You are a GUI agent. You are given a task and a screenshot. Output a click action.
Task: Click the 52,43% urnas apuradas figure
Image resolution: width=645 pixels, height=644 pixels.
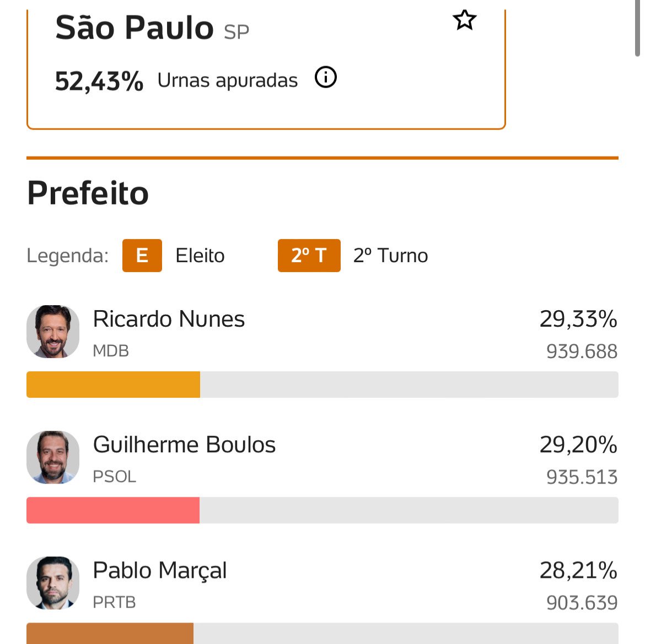click(x=99, y=81)
